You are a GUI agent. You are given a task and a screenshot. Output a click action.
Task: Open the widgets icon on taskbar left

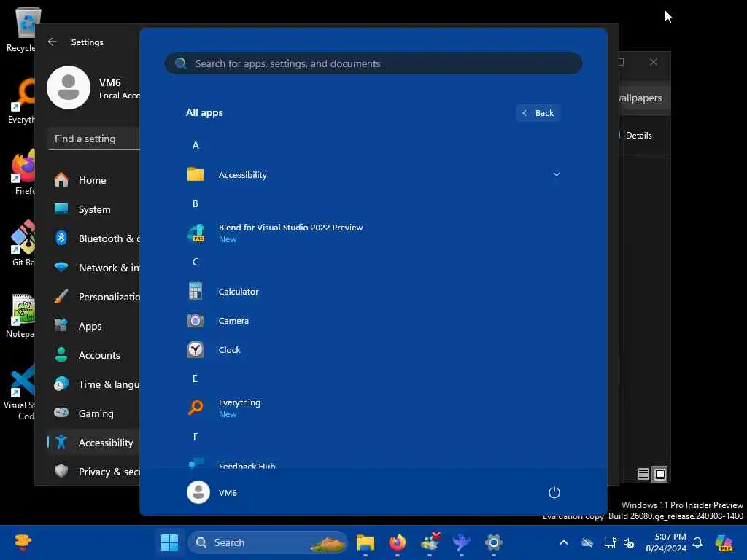(x=23, y=542)
